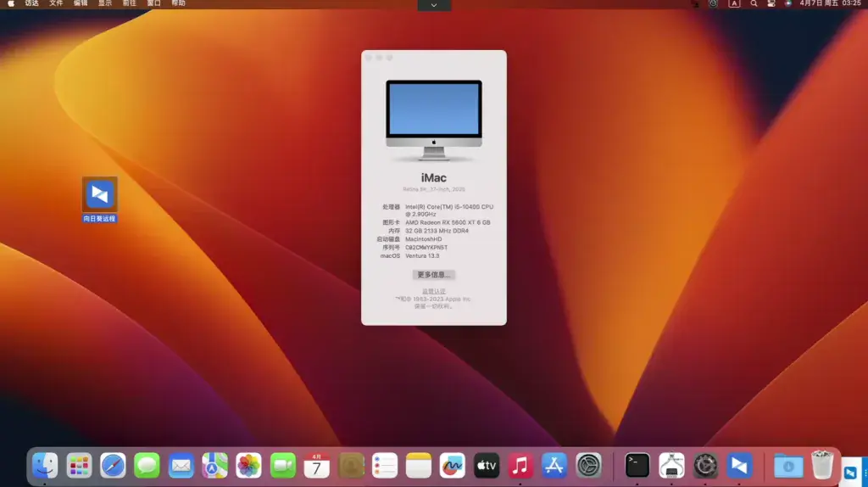Launch FaceTime from the Dock
This screenshot has width=868, height=487.
pyautogui.click(x=283, y=466)
